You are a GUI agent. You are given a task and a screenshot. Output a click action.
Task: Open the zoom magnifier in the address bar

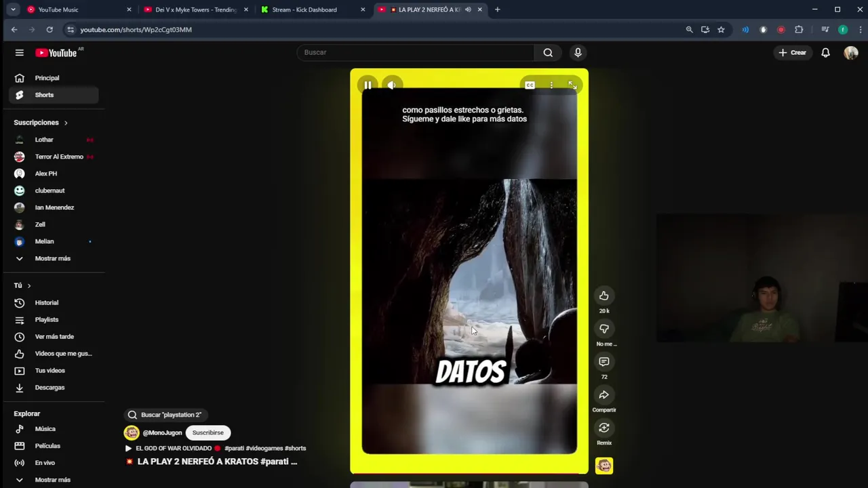point(689,30)
